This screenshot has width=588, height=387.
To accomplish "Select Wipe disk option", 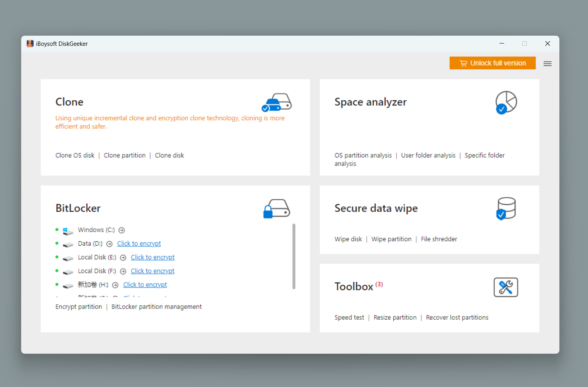I will [348, 239].
